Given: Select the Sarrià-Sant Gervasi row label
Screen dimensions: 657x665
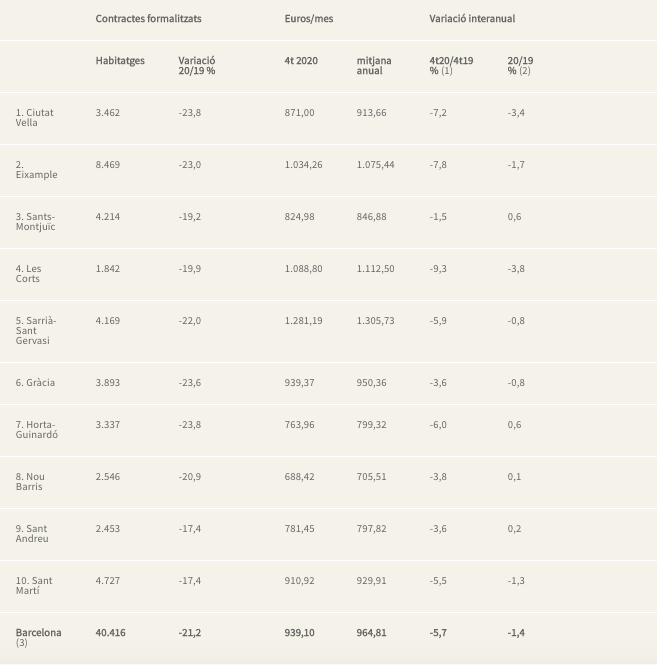Looking at the screenshot, I should pyautogui.click(x=37, y=330).
